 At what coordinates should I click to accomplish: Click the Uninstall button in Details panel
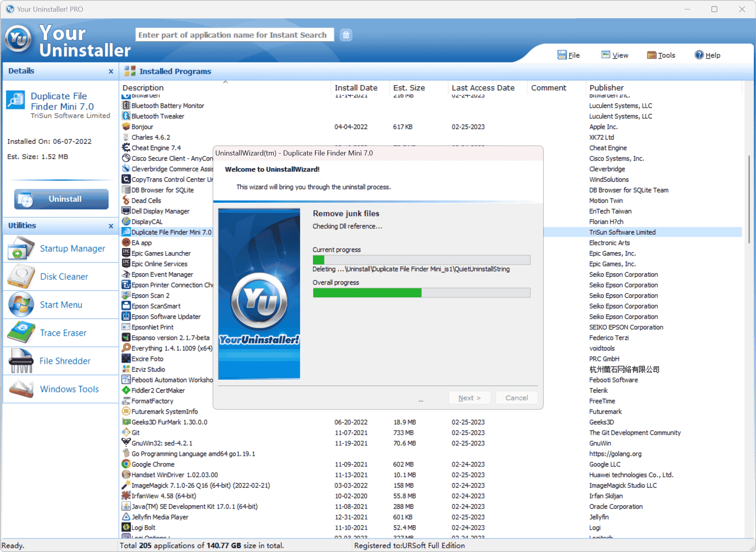coord(61,199)
